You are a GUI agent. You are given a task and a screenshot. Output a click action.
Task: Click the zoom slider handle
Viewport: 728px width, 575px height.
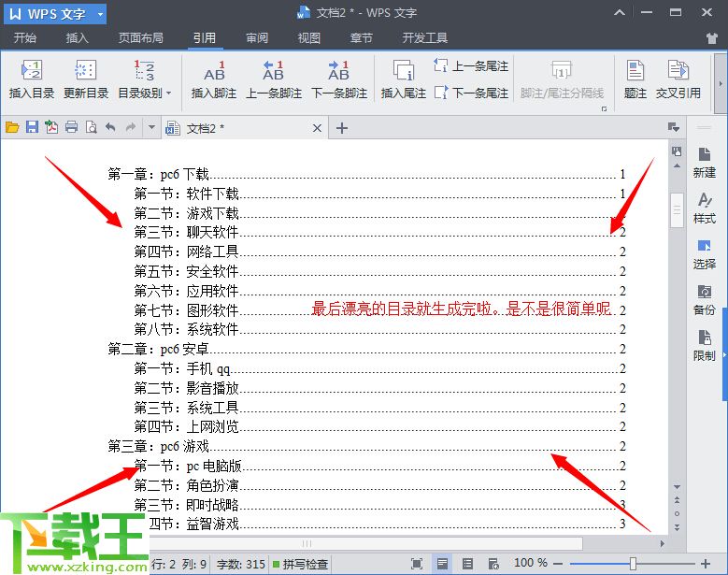tap(633, 564)
